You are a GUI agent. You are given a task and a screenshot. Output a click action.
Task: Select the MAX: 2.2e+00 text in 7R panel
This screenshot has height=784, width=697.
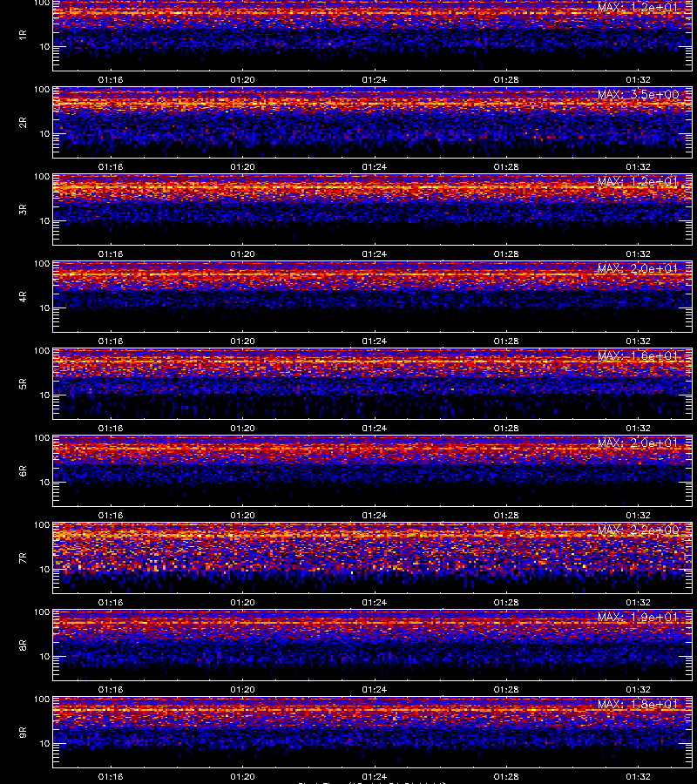[638, 530]
